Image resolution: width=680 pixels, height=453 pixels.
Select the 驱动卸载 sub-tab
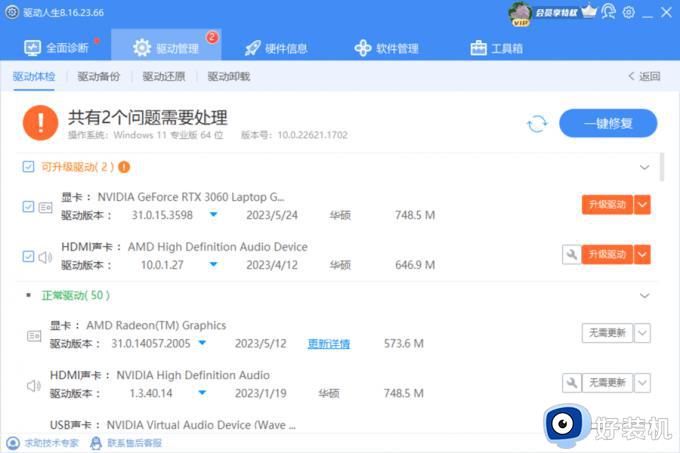(229, 77)
